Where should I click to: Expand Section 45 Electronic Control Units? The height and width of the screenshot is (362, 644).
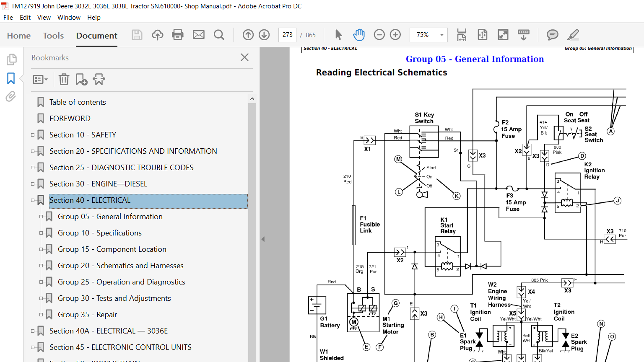coord(33,347)
